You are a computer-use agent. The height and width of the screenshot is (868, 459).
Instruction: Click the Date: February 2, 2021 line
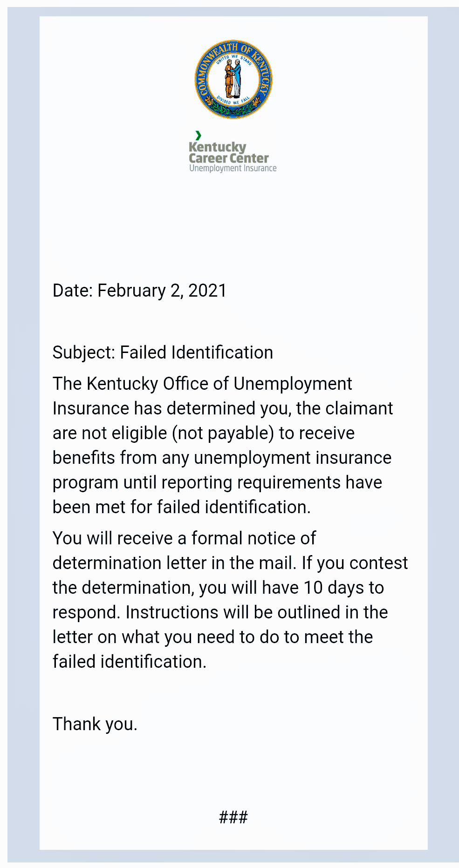point(139,291)
